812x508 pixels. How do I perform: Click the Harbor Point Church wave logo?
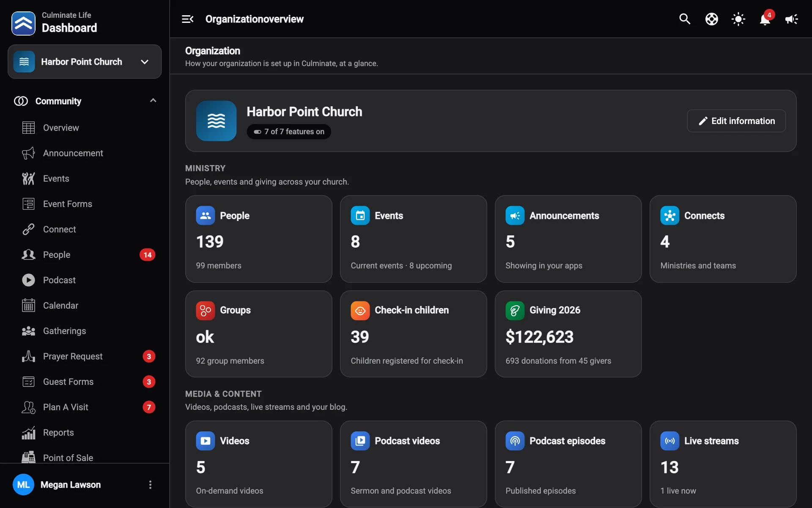click(x=216, y=121)
